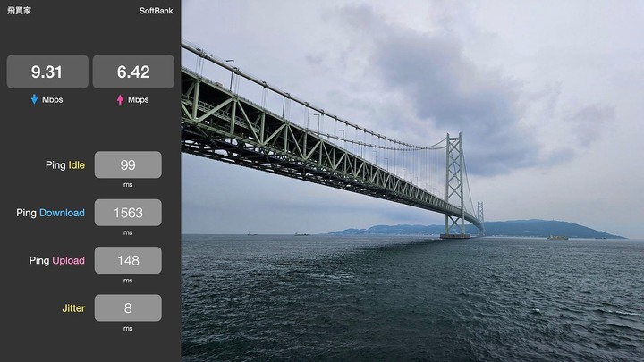The image size is (644, 362).
Task: Click the Ping Download value 1563
Action: 128,213
